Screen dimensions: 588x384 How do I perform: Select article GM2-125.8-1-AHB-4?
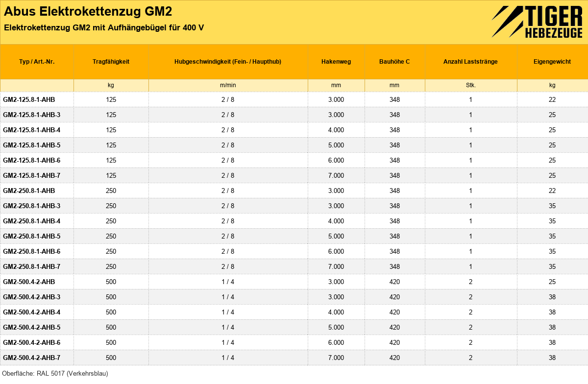pyautogui.click(x=32, y=130)
